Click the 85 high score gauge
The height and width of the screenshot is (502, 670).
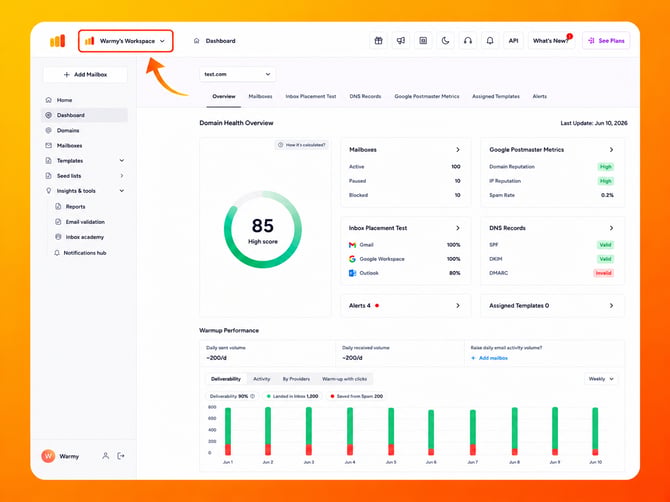(263, 229)
